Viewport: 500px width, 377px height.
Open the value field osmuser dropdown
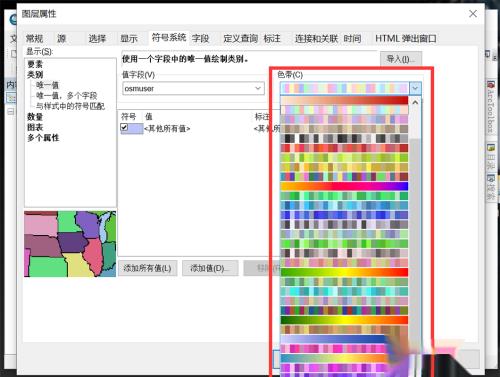193,88
